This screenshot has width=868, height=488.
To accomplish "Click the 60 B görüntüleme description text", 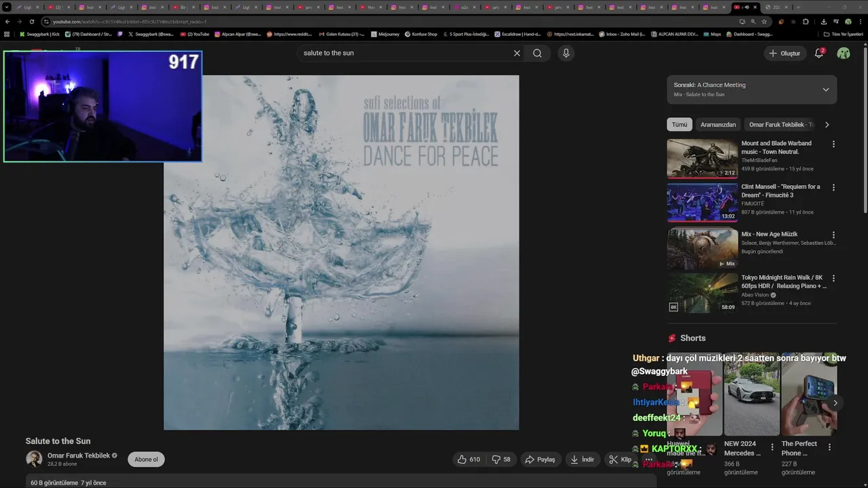I will point(68,483).
